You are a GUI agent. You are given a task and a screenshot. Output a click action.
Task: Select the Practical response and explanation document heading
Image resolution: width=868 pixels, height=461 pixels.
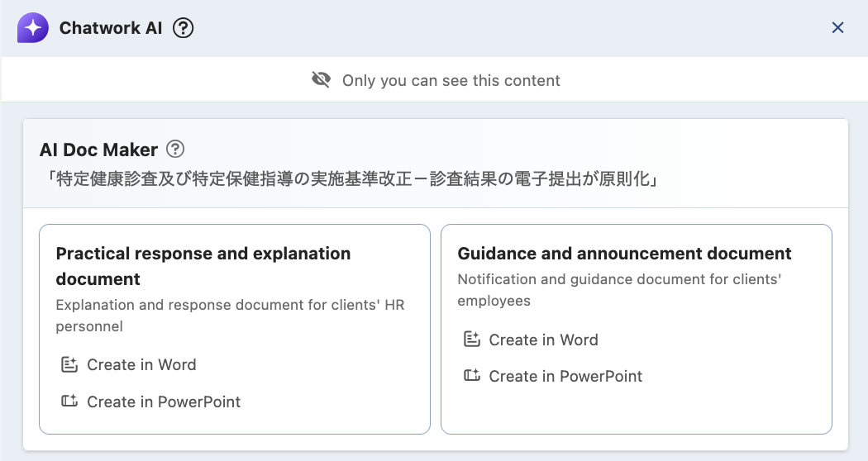click(203, 266)
